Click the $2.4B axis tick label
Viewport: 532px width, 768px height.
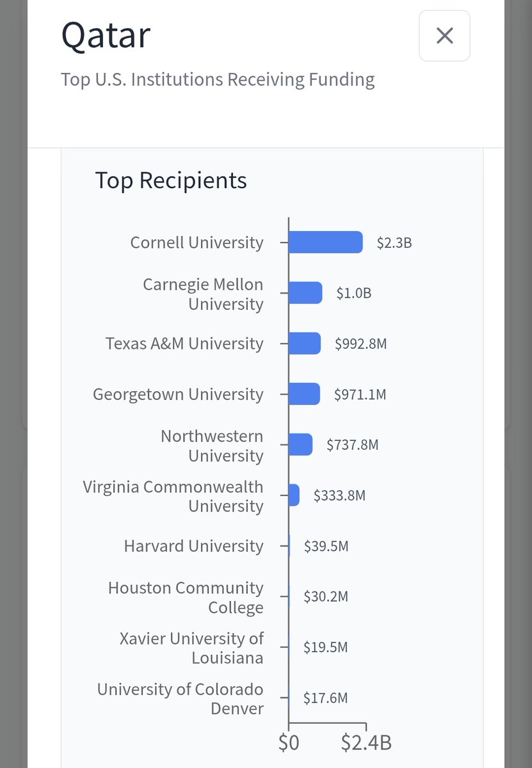point(366,742)
